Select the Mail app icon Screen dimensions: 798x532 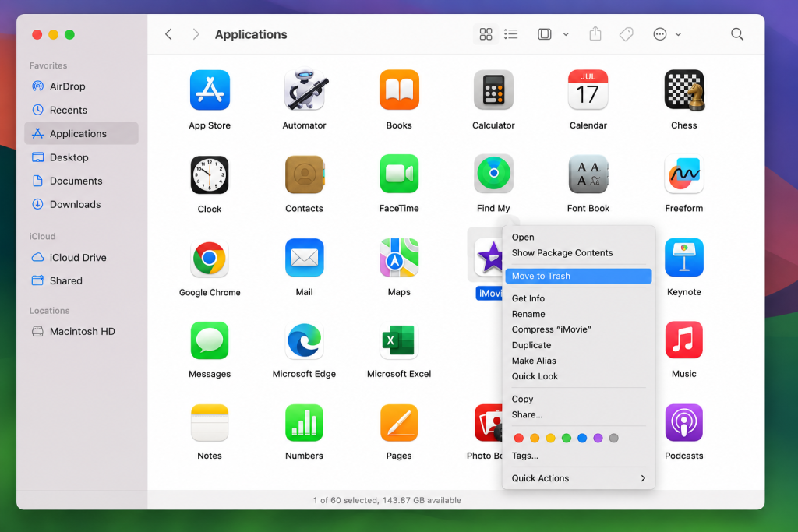click(x=305, y=258)
